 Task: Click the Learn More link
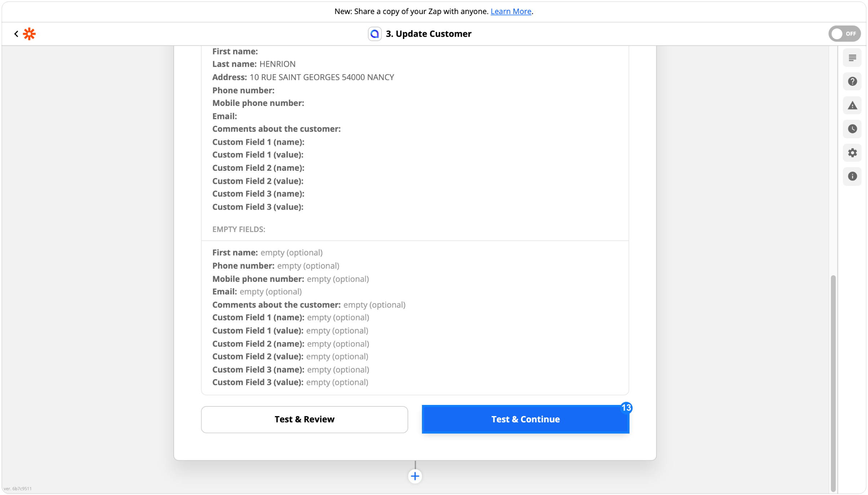point(511,11)
